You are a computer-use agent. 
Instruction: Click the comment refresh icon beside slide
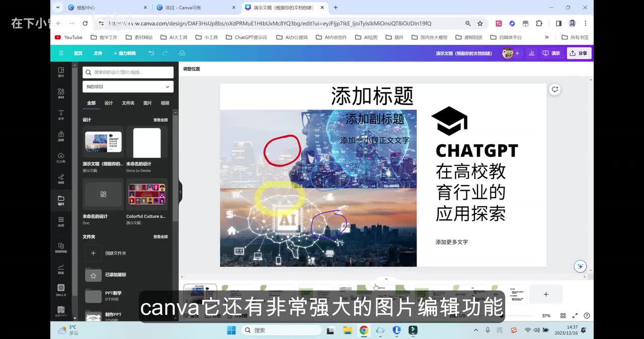click(554, 90)
